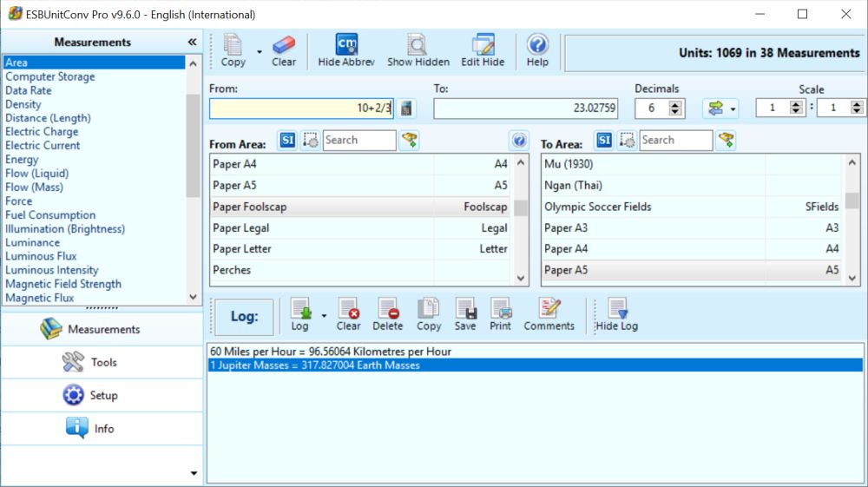Image resolution: width=868 pixels, height=487 pixels.
Task: Toggle Hide Abbrev button
Action: click(x=346, y=50)
